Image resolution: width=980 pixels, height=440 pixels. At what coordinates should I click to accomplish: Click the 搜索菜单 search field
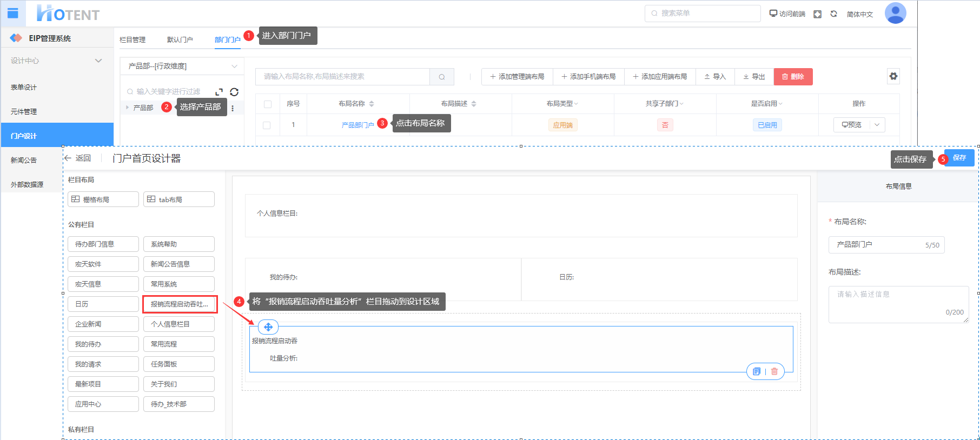[703, 14]
